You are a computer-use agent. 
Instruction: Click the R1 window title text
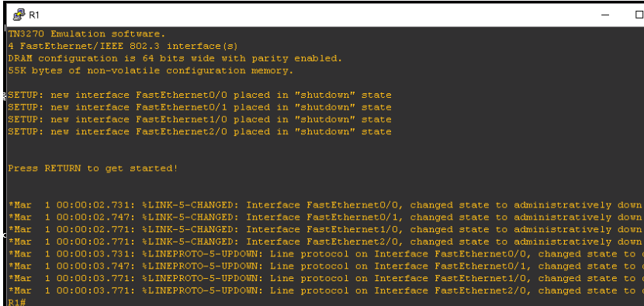[x=33, y=15]
